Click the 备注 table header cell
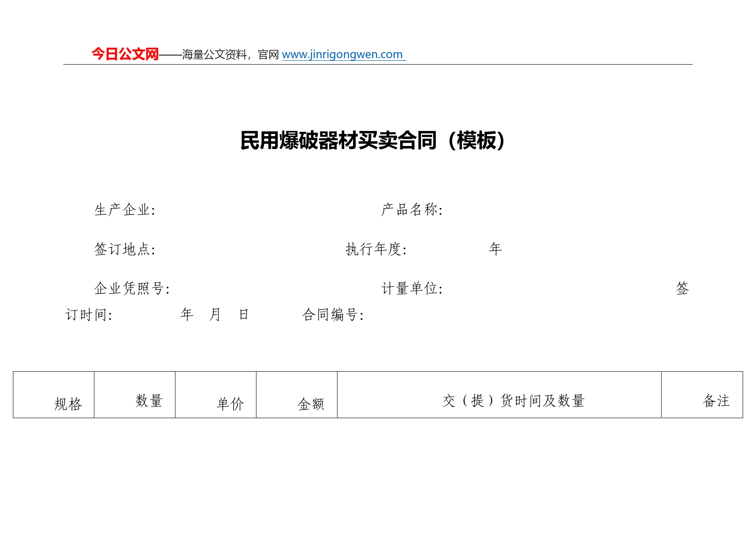This screenshot has width=756, height=534. (703, 394)
